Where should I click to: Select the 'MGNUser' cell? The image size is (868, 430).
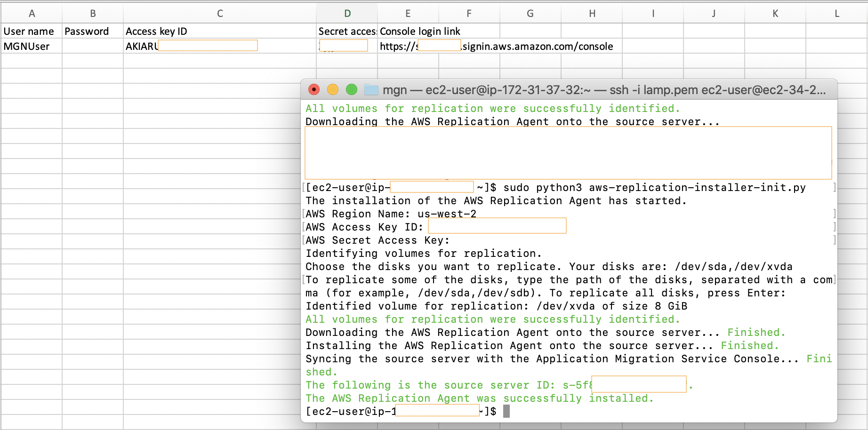pos(32,46)
